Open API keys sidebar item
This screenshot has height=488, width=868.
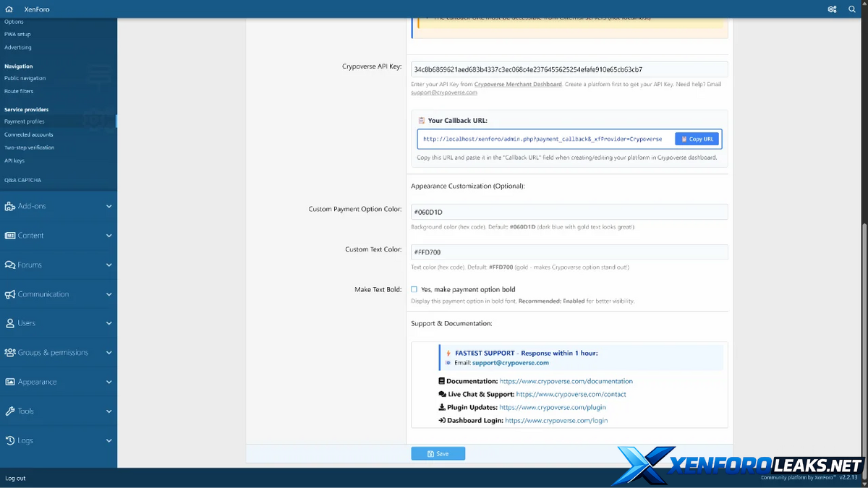[14, 160]
